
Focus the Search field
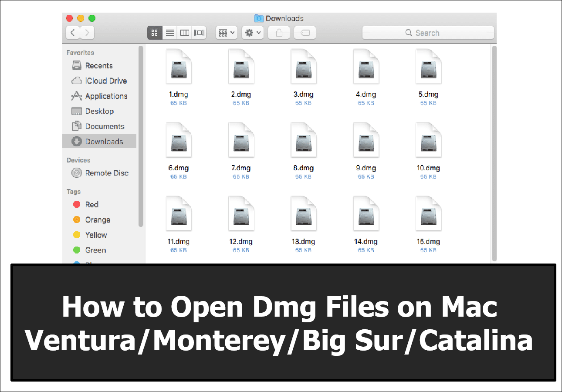coord(428,33)
